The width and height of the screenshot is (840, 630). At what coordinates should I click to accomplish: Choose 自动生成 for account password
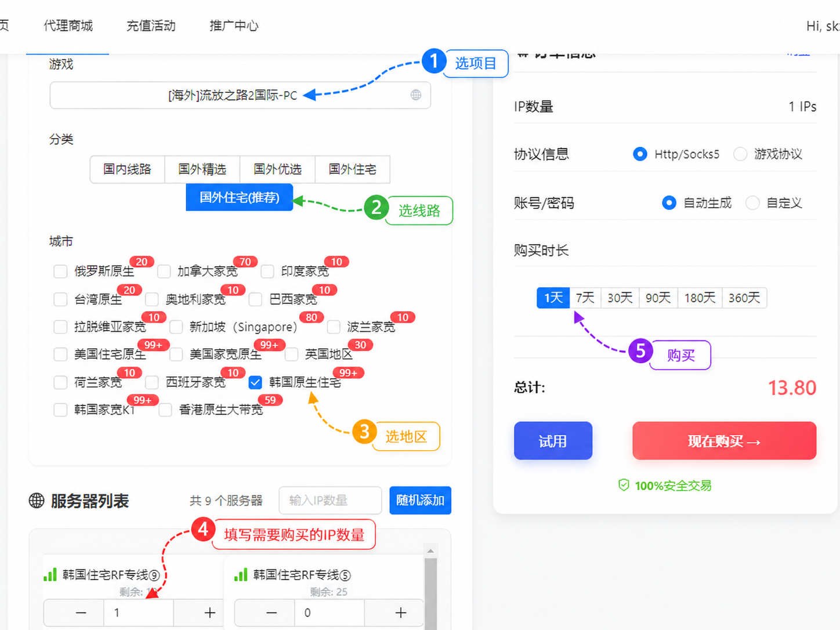(669, 203)
